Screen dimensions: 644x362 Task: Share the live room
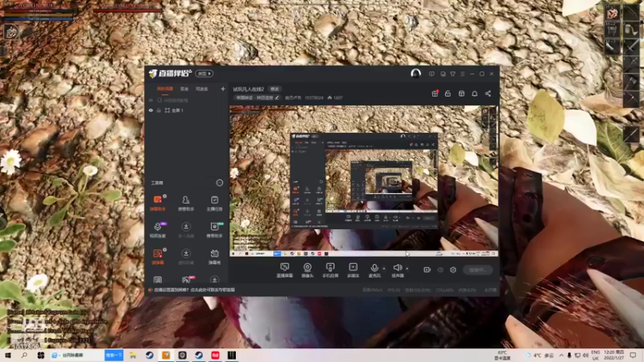[x=488, y=93]
